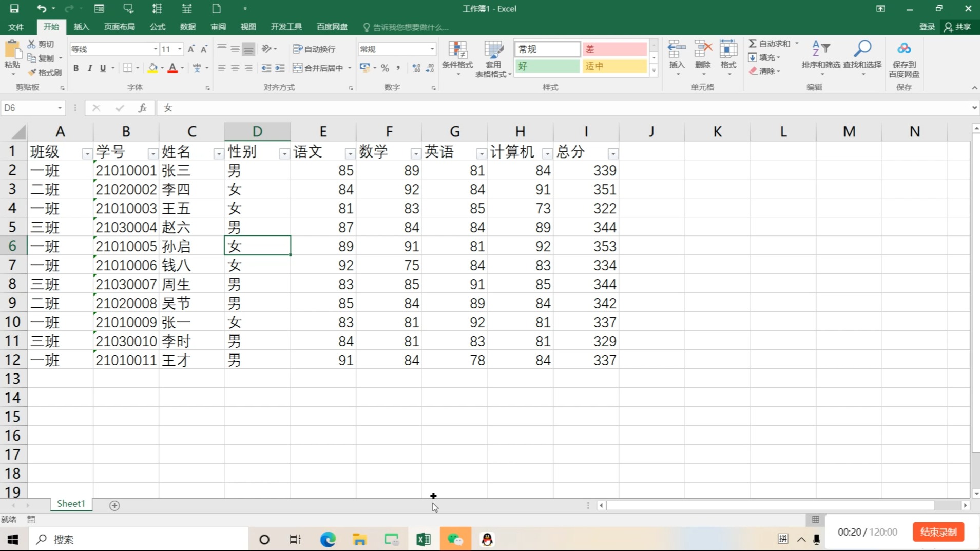Open Sort & Filter (排序和筛选)

pyautogui.click(x=821, y=57)
